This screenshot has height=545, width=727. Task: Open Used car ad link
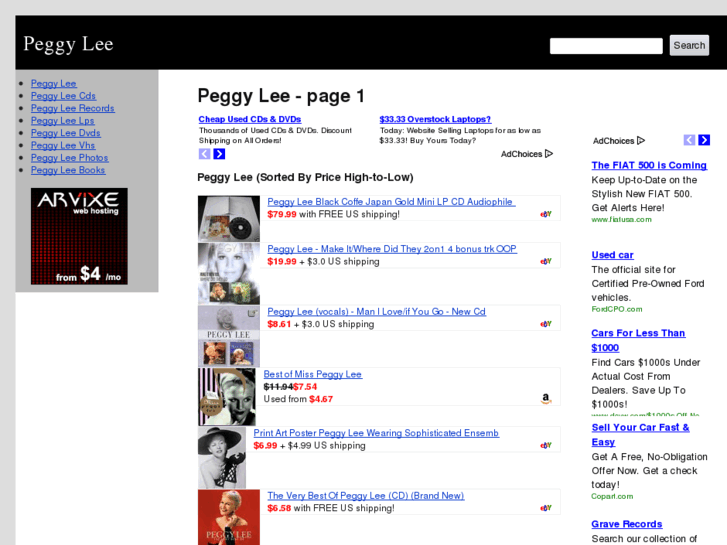click(612, 255)
